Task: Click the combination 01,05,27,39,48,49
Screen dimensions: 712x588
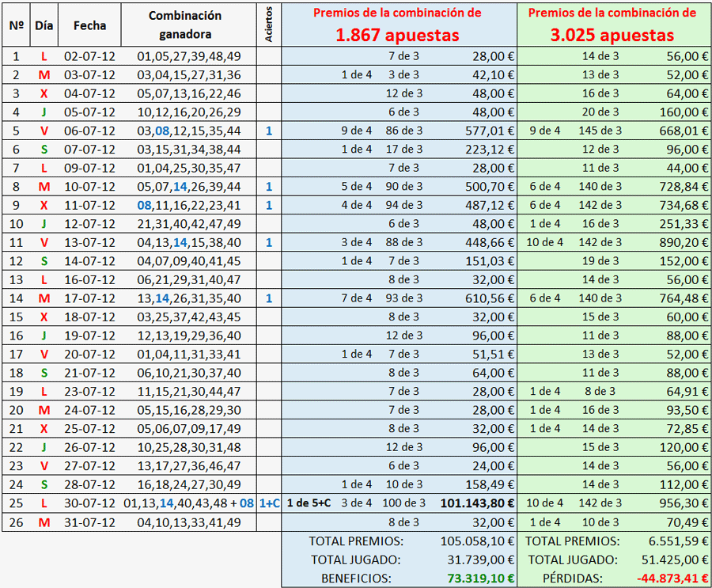Action: (189, 56)
